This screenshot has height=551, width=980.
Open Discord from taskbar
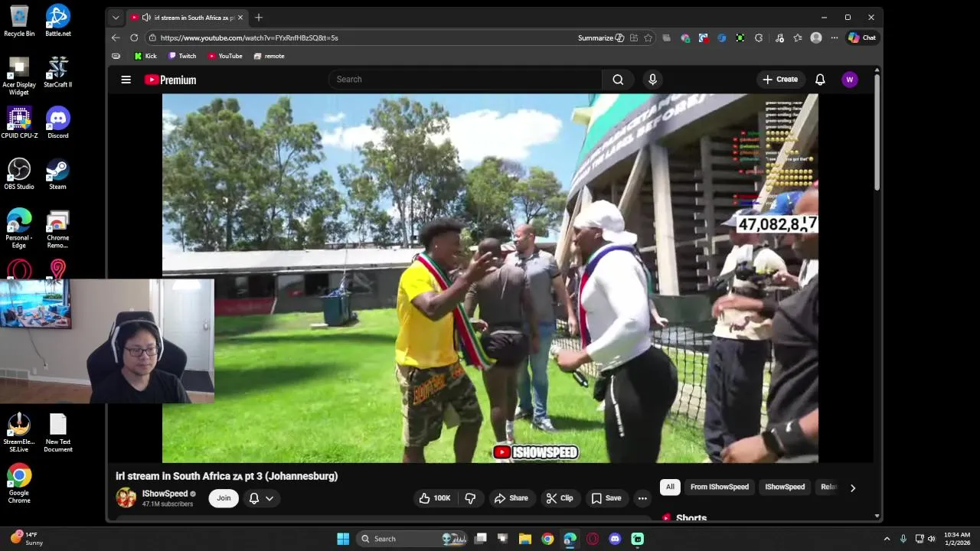(615, 539)
